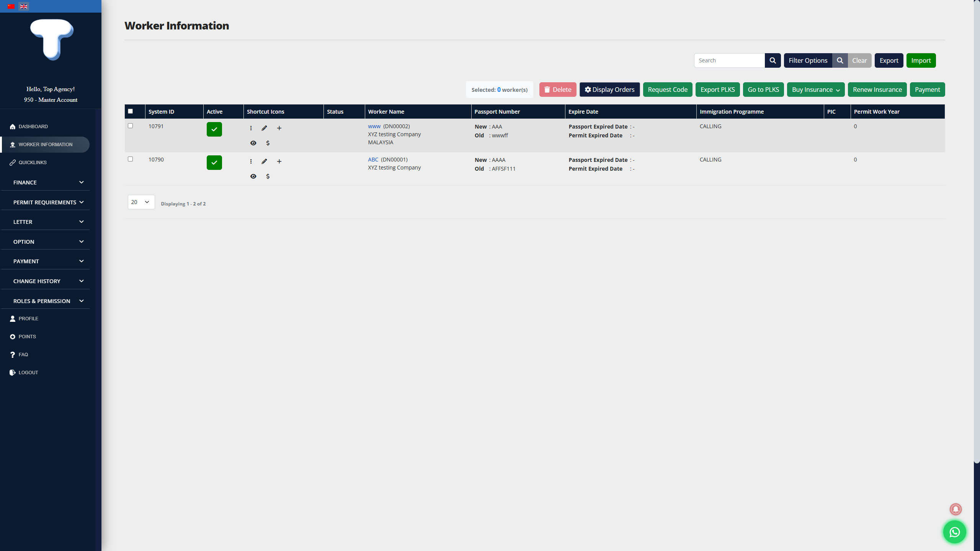Open the Buy Insurance dropdown
The width and height of the screenshot is (980, 551).
(816, 90)
